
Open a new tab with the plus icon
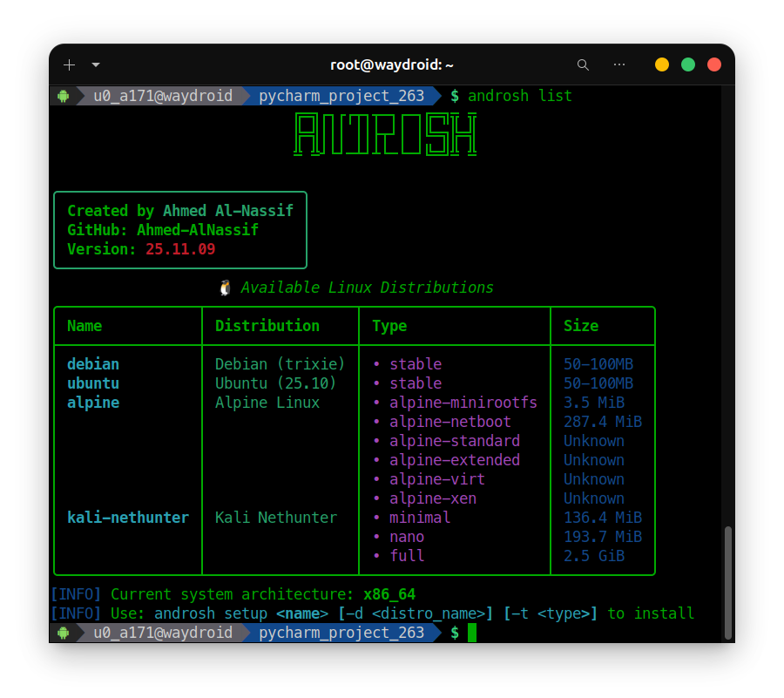(x=69, y=64)
